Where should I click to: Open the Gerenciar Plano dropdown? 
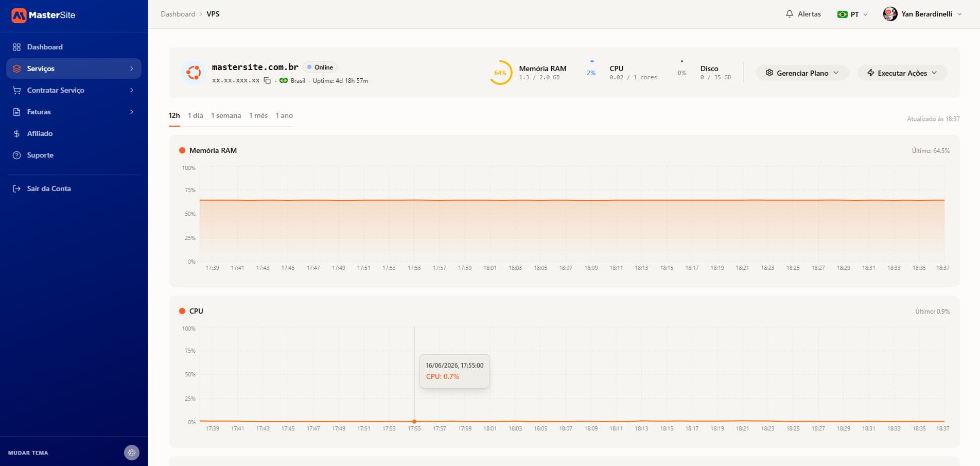[802, 73]
